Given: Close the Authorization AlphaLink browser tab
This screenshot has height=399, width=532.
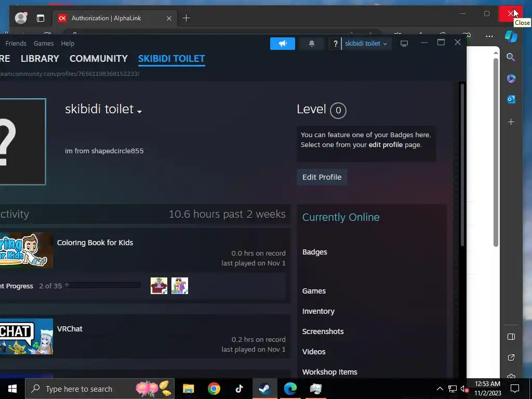Looking at the screenshot, I should [169, 18].
